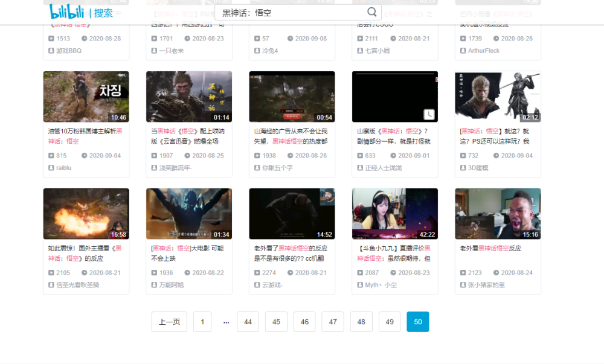Open the title 老外看黑神话悟空反应
Image resolution: width=604 pixels, height=364 pixels.
(490, 248)
